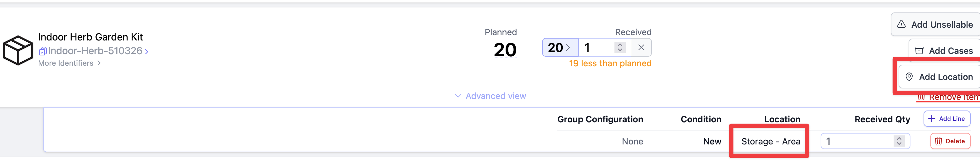This screenshot has width=980, height=160.
Task: Click the product box icon
Action: click(18, 50)
